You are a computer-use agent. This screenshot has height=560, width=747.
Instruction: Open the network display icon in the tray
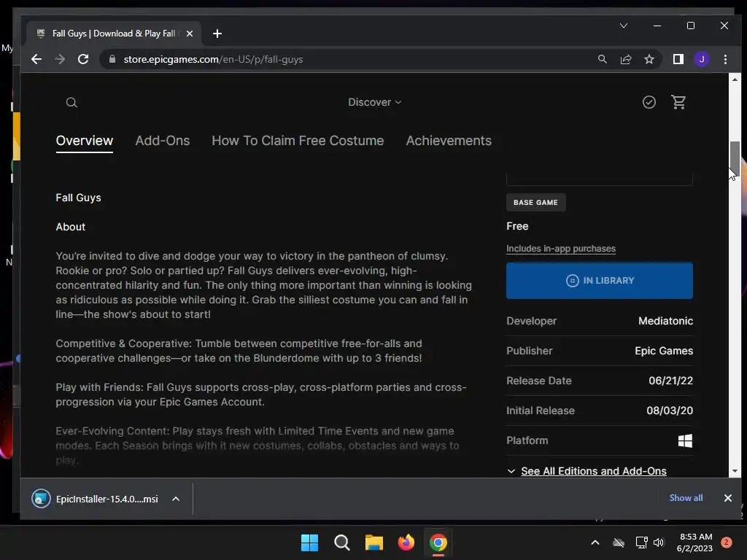click(x=641, y=542)
